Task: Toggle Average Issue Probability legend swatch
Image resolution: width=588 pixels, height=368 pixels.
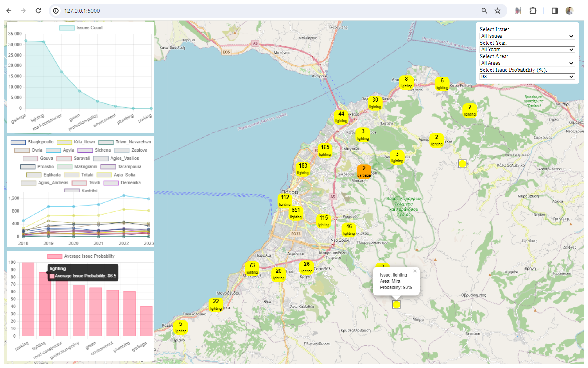Action: click(x=55, y=256)
